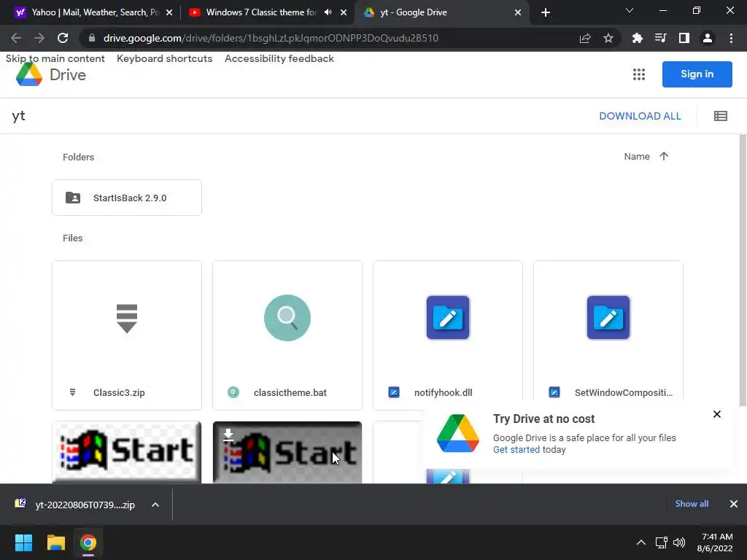This screenshot has height=560, width=747.
Task: Open the Google apps grid launcher
Action: coord(639,74)
